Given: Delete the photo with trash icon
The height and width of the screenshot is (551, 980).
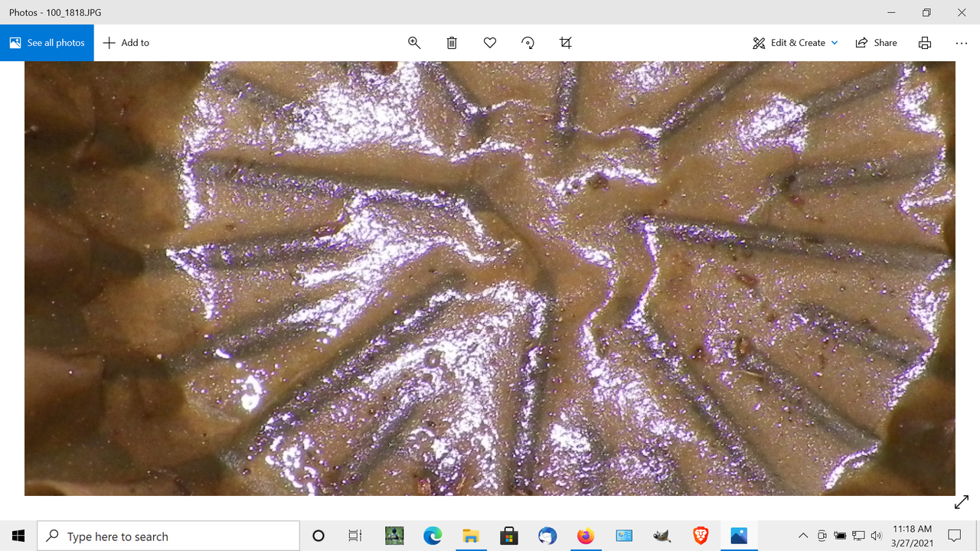Looking at the screenshot, I should (452, 43).
